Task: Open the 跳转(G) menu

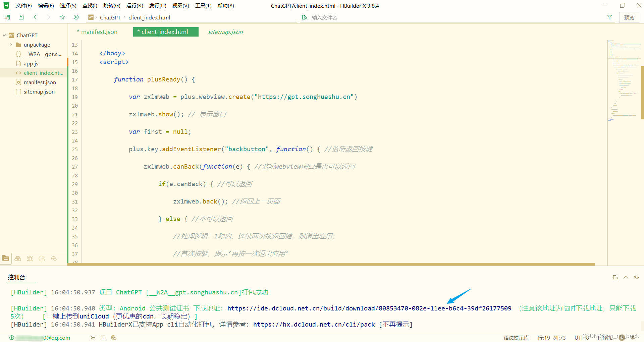Action: 112,6
